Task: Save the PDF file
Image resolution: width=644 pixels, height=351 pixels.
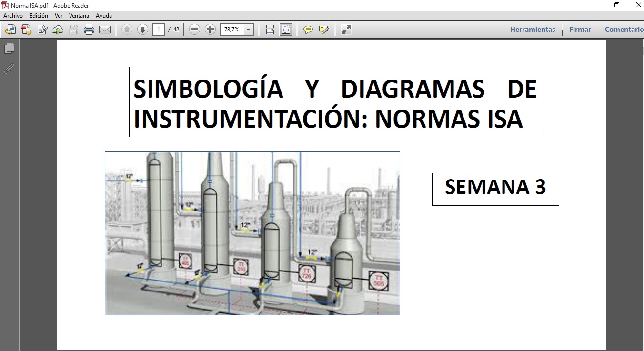Action: coord(73,30)
